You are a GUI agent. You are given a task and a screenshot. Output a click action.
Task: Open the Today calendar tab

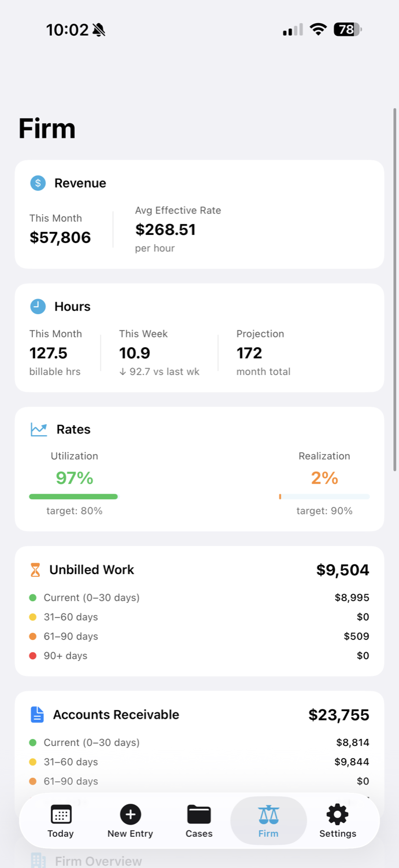pyautogui.click(x=61, y=821)
